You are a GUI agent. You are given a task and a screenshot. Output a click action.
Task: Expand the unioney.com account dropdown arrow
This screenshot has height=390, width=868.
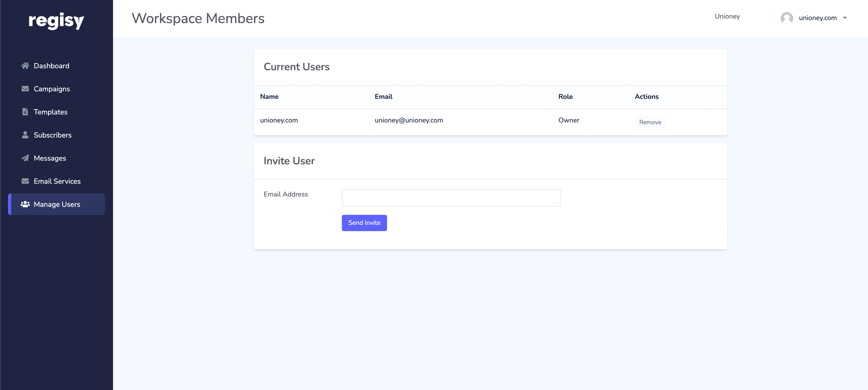(x=845, y=18)
